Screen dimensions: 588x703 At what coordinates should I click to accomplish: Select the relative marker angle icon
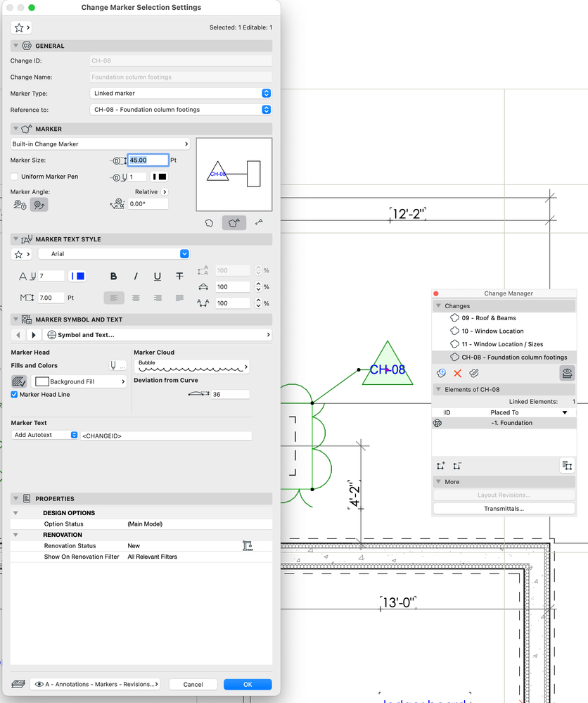click(39, 205)
